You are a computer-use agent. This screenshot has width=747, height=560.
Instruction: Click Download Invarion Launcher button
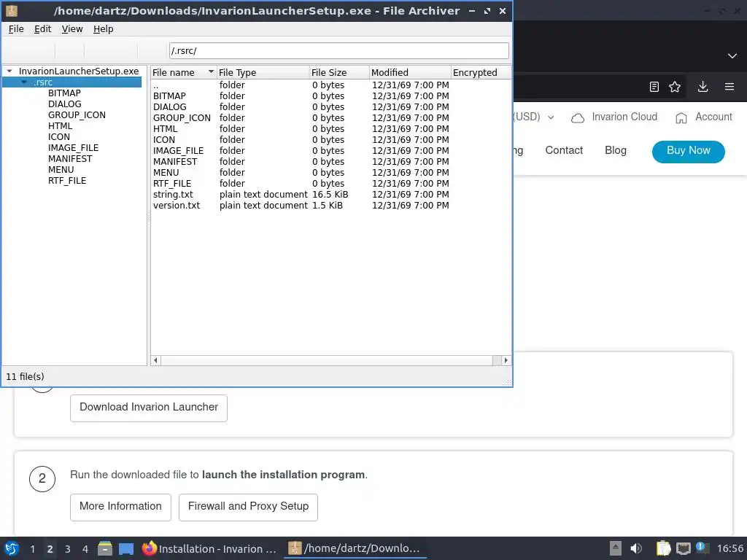pos(149,408)
